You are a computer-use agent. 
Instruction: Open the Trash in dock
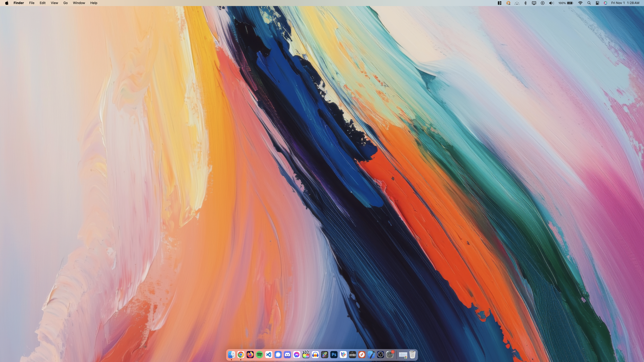[x=412, y=355]
